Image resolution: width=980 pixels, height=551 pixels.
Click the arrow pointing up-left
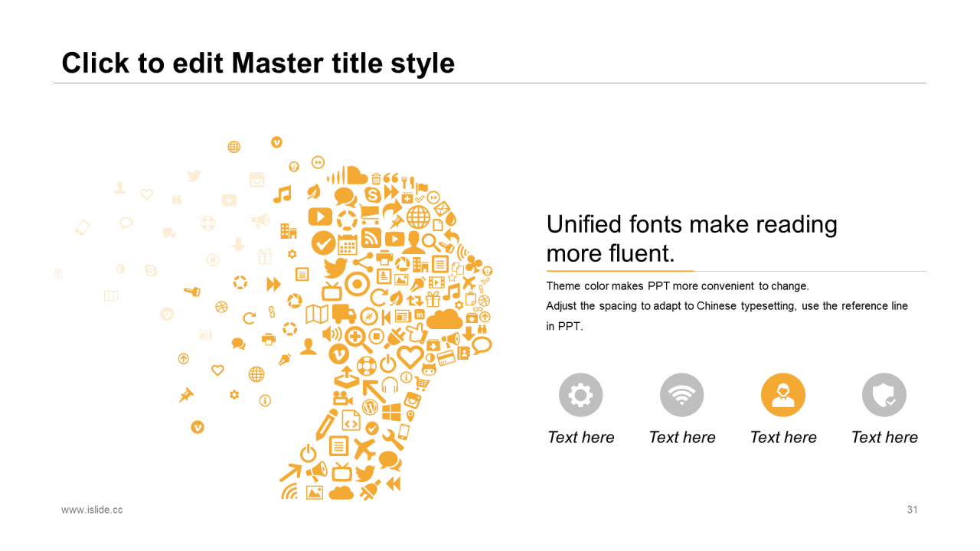[x=374, y=392]
